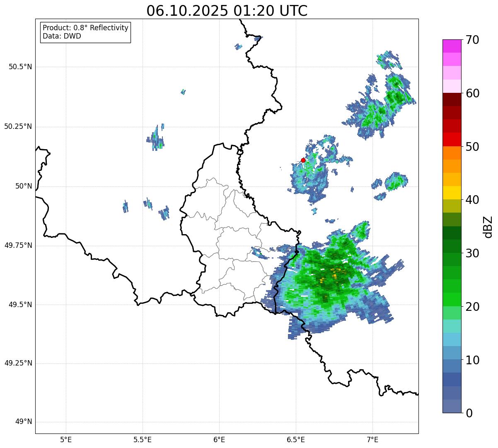Click the 5.5°E longitude label
This screenshot has height=448, width=498.
pyautogui.click(x=143, y=440)
